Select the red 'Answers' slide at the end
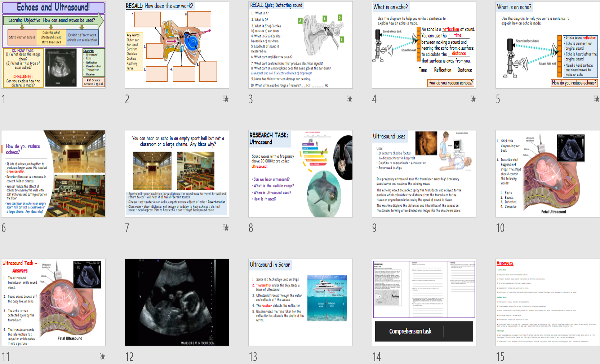The image size is (600, 364). (x=547, y=303)
